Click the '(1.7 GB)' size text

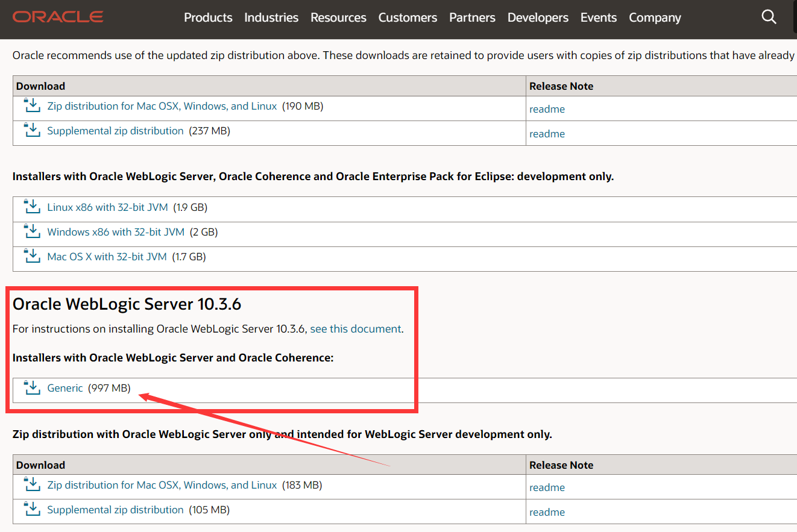[x=189, y=257]
